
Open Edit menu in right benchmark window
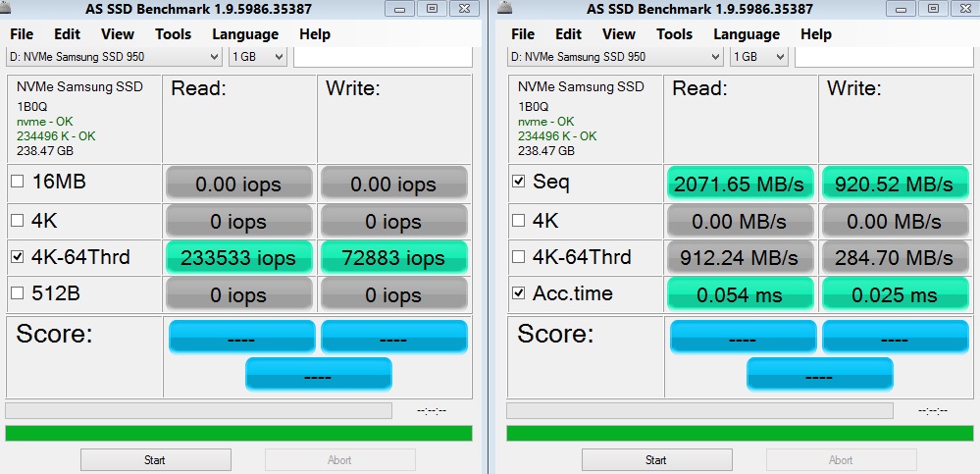568,34
